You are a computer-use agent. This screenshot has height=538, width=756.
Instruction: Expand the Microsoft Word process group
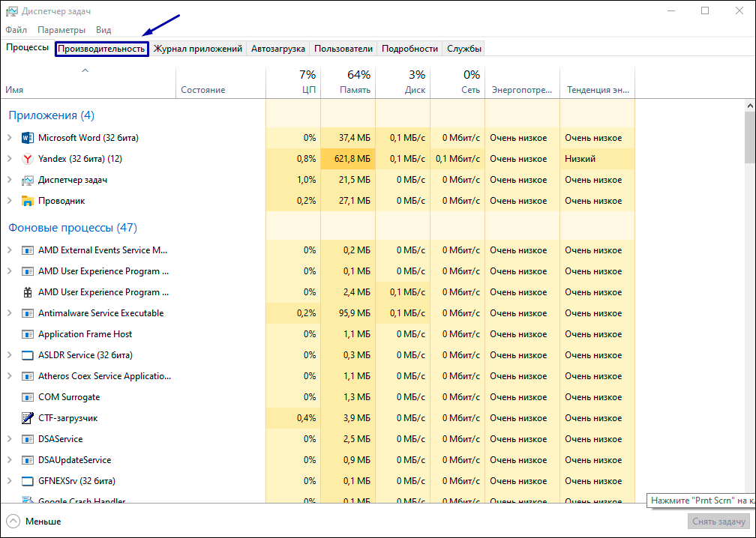pyautogui.click(x=10, y=138)
